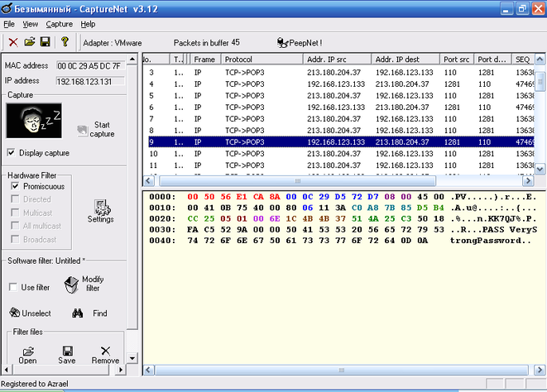547x392 pixels.
Task: Open hardware filter Settings
Action: pos(101,210)
